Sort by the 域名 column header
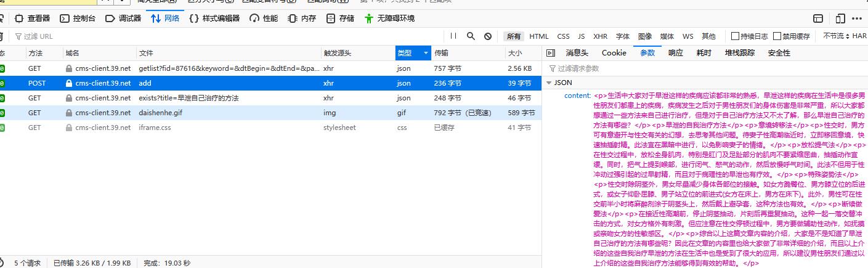This screenshot has width=868, height=268. (x=99, y=53)
